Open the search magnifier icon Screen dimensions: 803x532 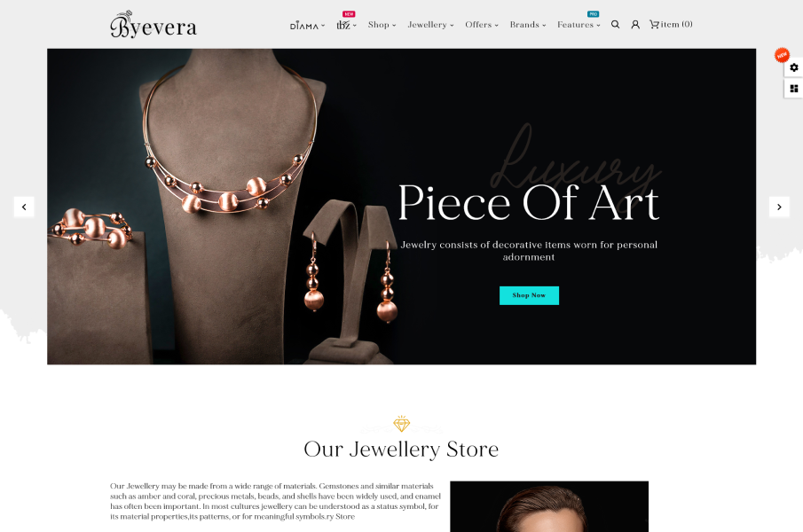(x=615, y=25)
